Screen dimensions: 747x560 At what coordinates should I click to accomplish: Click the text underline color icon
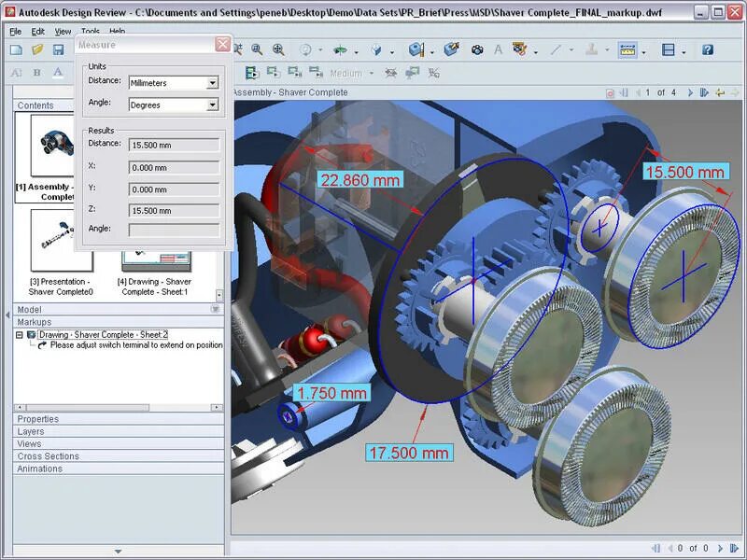[x=58, y=73]
